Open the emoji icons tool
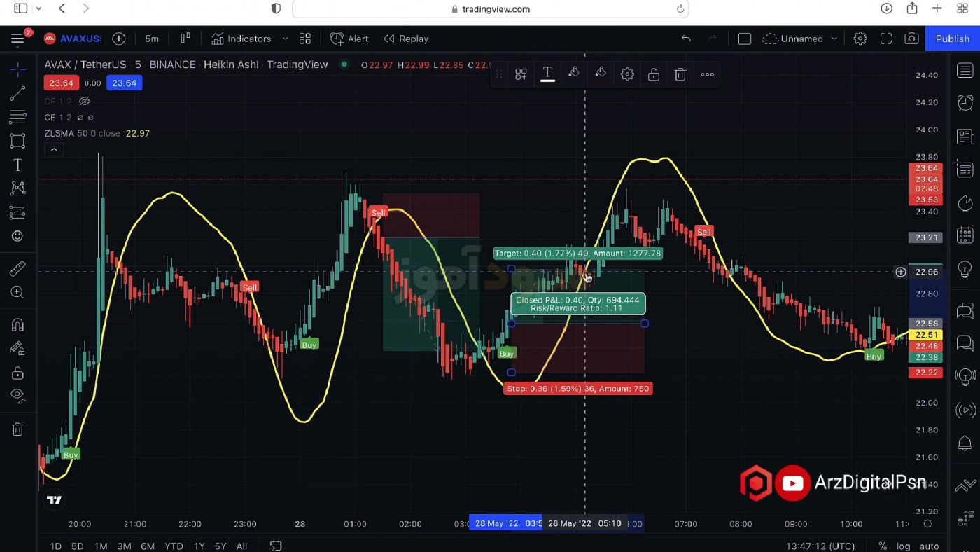 point(17,237)
